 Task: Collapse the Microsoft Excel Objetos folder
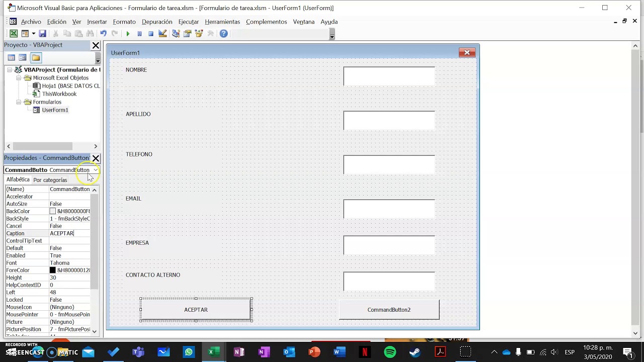(19, 78)
